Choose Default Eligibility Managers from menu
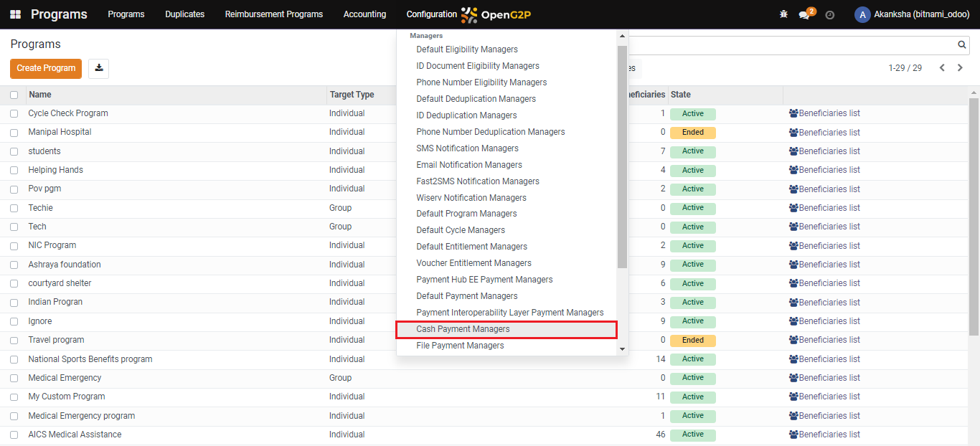Image resolution: width=980 pixels, height=446 pixels. click(x=466, y=49)
